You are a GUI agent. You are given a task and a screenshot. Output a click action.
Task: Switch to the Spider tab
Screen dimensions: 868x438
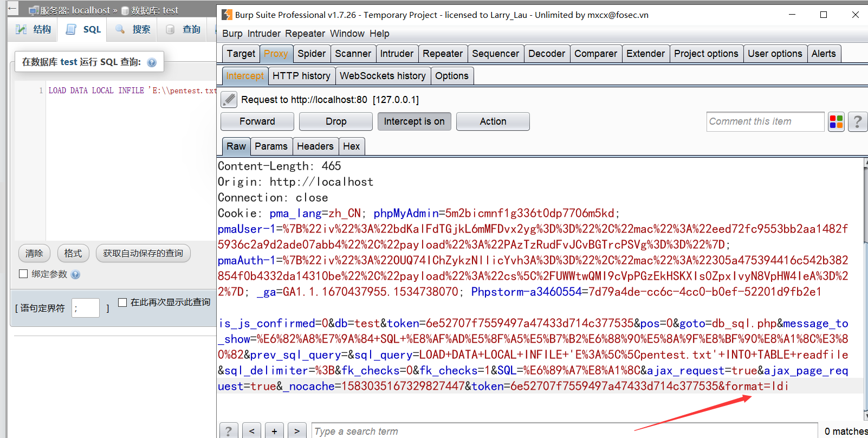click(312, 54)
